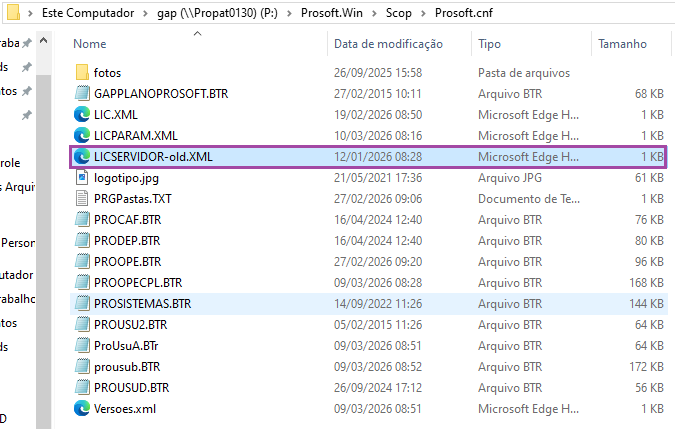
Task: Select the LIC.XML file name
Action: coord(116,114)
